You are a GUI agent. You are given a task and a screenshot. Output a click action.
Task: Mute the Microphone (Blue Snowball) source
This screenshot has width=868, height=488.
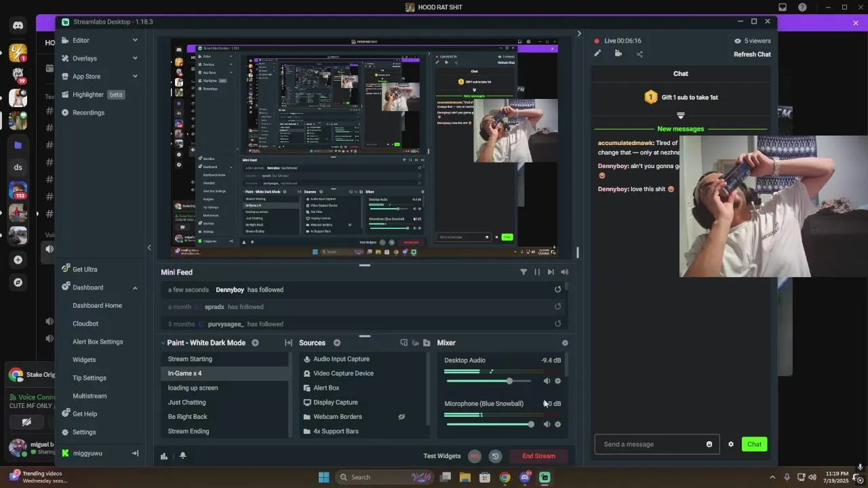pos(547,424)
